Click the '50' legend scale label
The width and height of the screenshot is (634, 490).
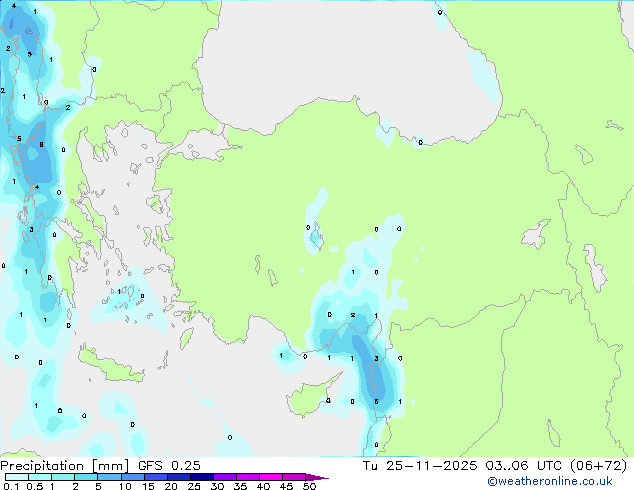310,486
